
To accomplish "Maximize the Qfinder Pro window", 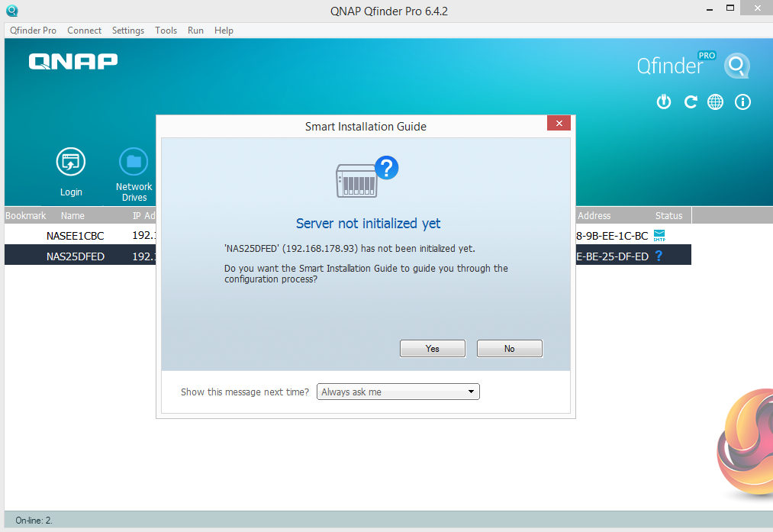I will (730, 8).
